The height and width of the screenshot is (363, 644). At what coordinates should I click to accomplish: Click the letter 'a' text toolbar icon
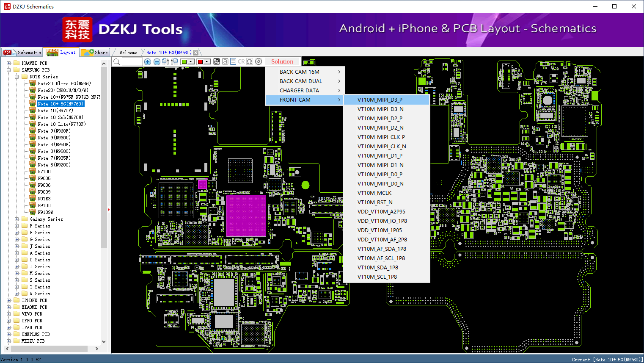click(225, 61)
